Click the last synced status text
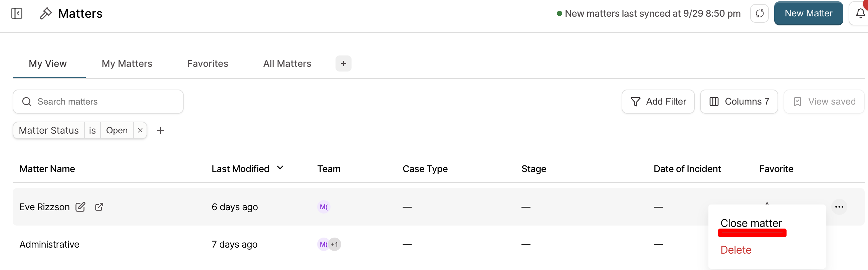The image size is (868, 270). pos(652,13)
